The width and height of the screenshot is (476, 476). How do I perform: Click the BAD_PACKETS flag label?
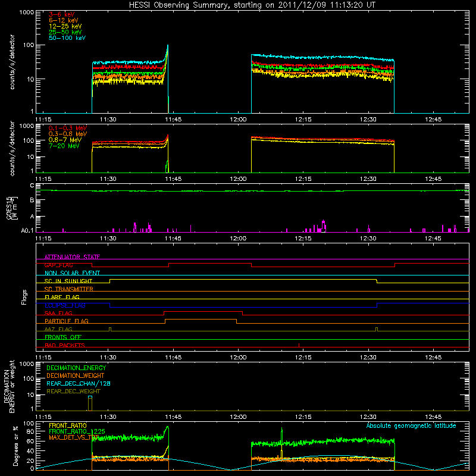65,345
